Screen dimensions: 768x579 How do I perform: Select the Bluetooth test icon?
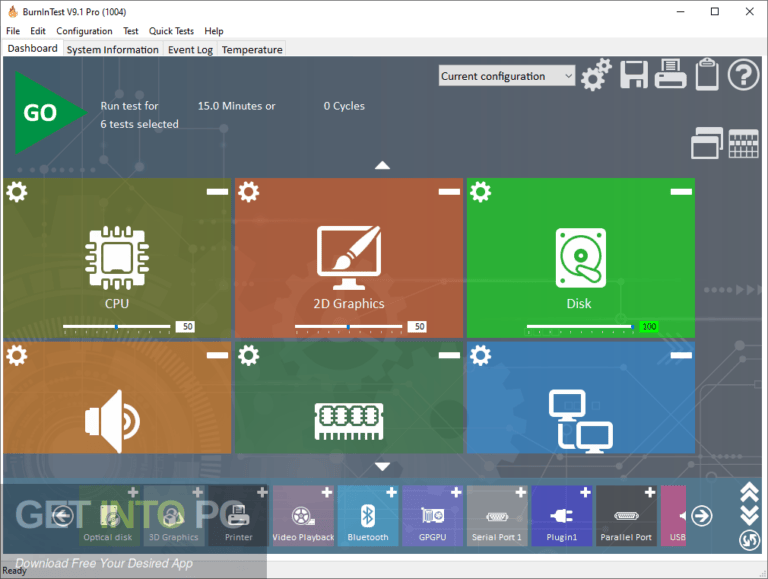pos(368,515)
